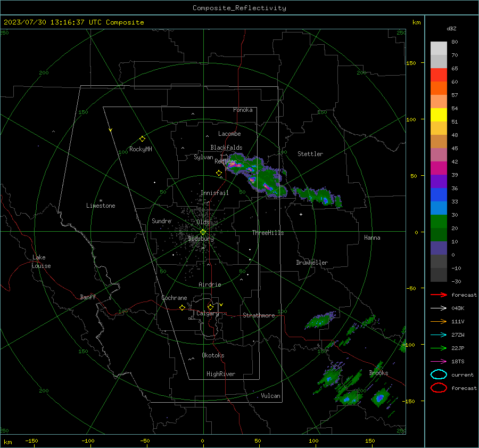Click the yellow diamond at the radar center
Viewport: 479px width, 448px height.
click(x=203, y=232)
